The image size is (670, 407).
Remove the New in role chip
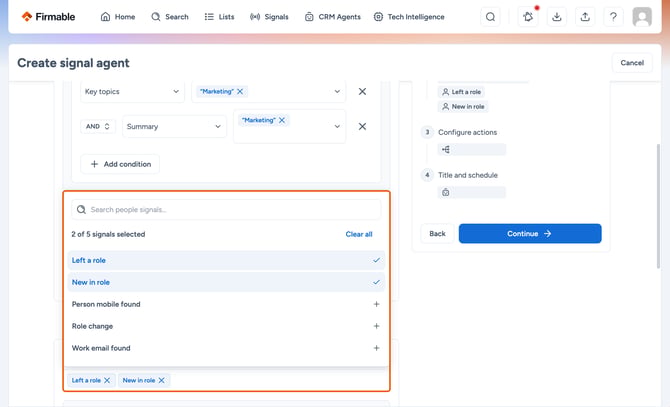[x=162, y=380]
